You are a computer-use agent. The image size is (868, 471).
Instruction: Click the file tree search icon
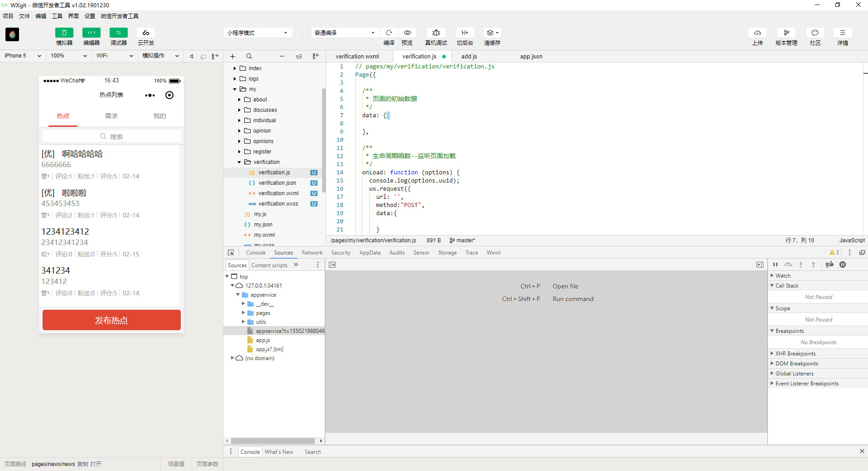pyautogui.click(x=249, y=56)
